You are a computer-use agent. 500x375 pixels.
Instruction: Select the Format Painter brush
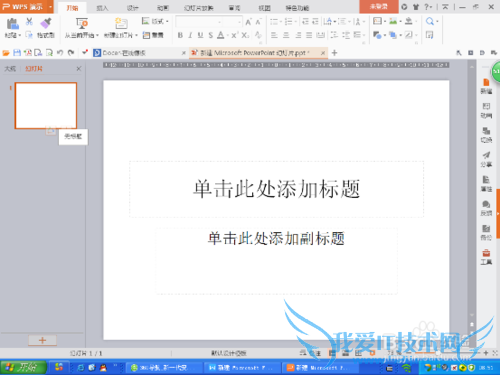point(46,23)
